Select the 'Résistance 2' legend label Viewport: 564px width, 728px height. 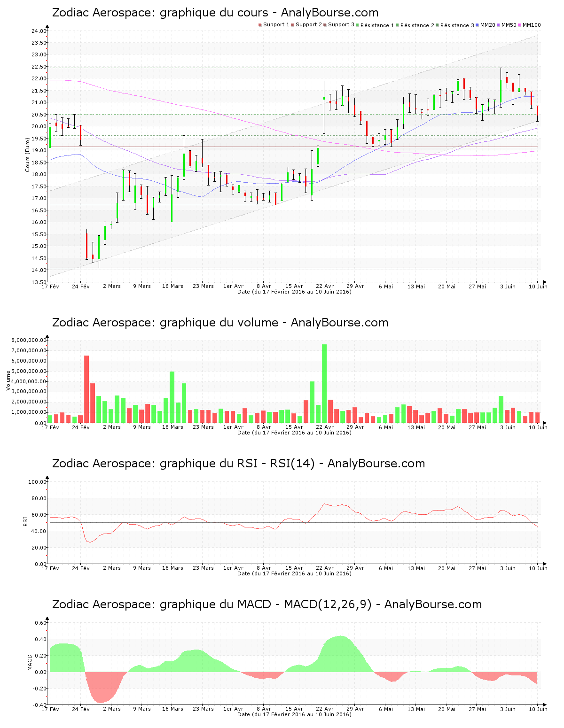pyautogui.click(x=417, y=25)
